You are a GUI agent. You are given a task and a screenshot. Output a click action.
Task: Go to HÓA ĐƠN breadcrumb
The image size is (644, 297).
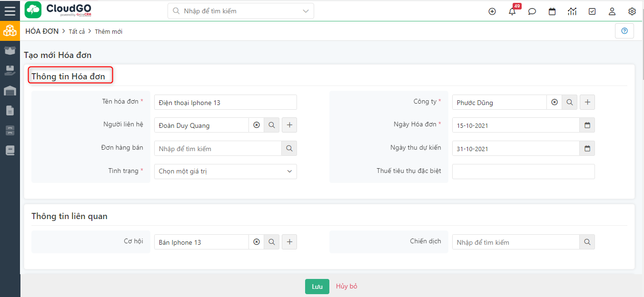42,31
